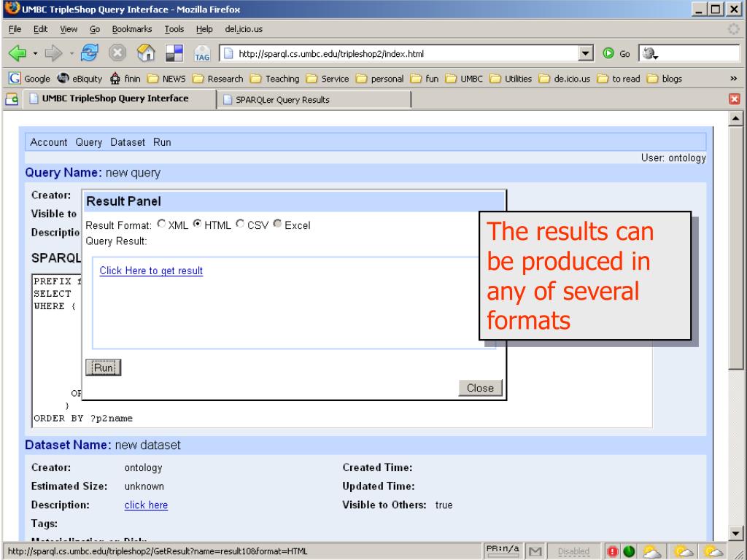Click the new tab icon on tab bar
Screen dimensions: 747x560
[12, 99]
